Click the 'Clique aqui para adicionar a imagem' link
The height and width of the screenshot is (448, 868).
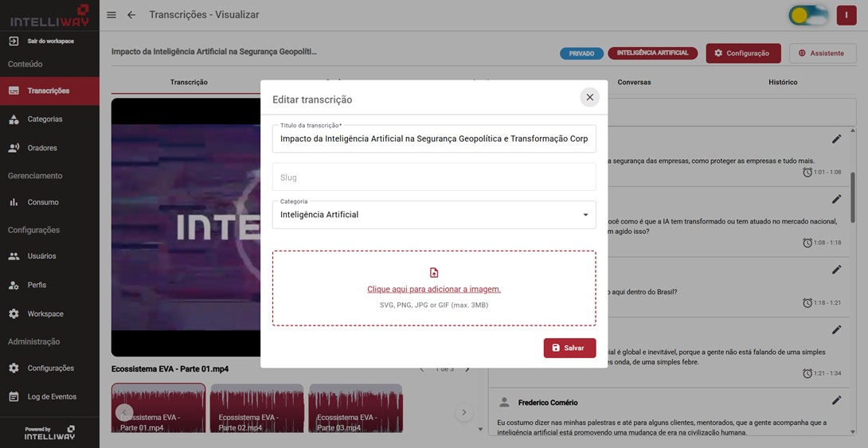(434, 290)
